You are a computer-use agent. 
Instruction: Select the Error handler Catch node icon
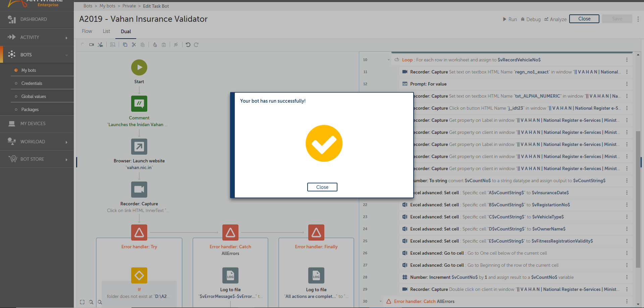point(230,233)
